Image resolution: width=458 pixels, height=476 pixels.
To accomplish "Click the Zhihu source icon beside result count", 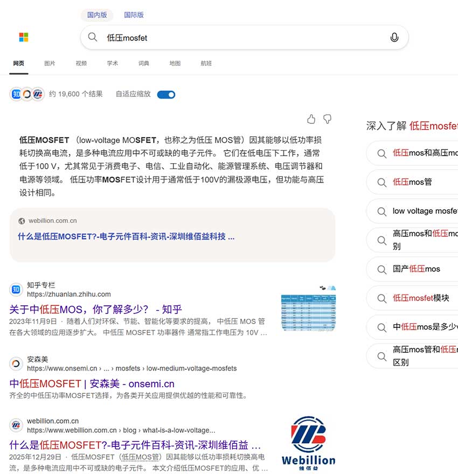I will 16,94.
